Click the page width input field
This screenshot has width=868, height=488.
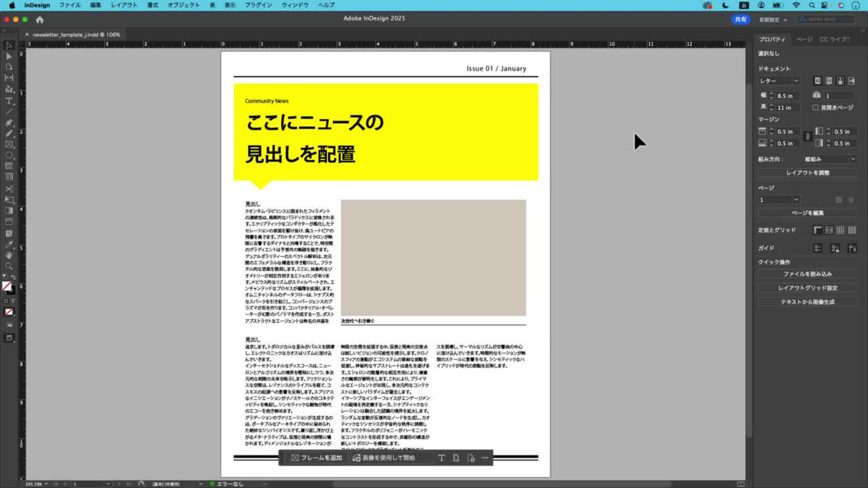click(788, 96)
